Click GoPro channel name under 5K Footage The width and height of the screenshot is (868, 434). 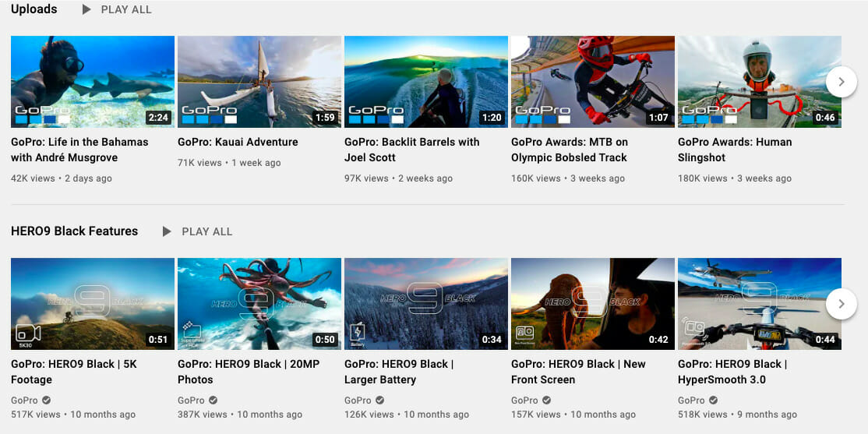coord(24,400)
